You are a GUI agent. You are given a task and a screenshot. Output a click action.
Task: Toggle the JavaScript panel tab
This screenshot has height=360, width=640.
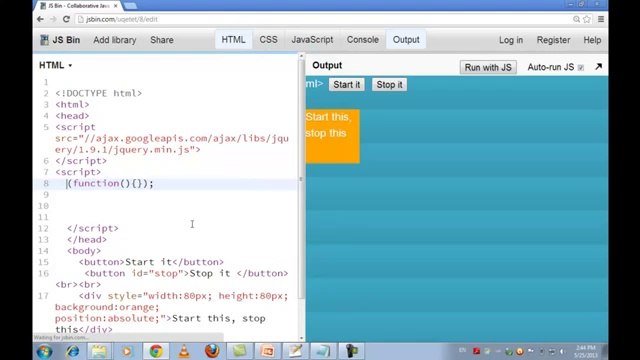click(x=312, y=40)
